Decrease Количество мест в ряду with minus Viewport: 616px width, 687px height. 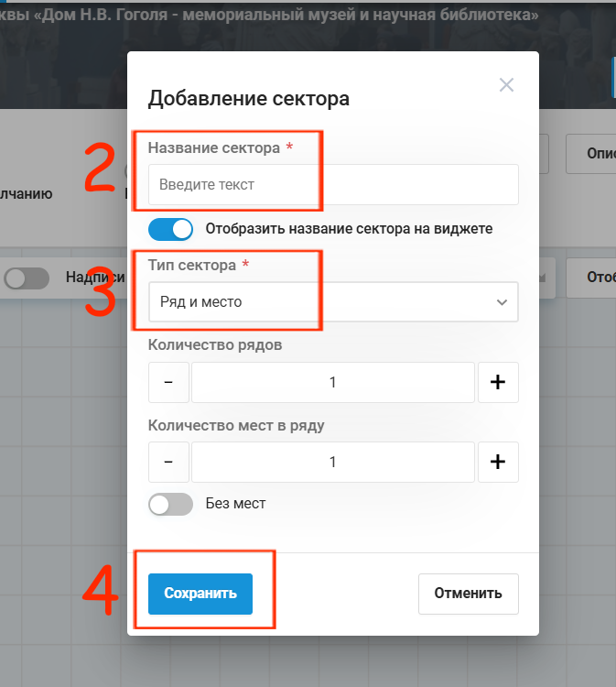tap(168, 462)
